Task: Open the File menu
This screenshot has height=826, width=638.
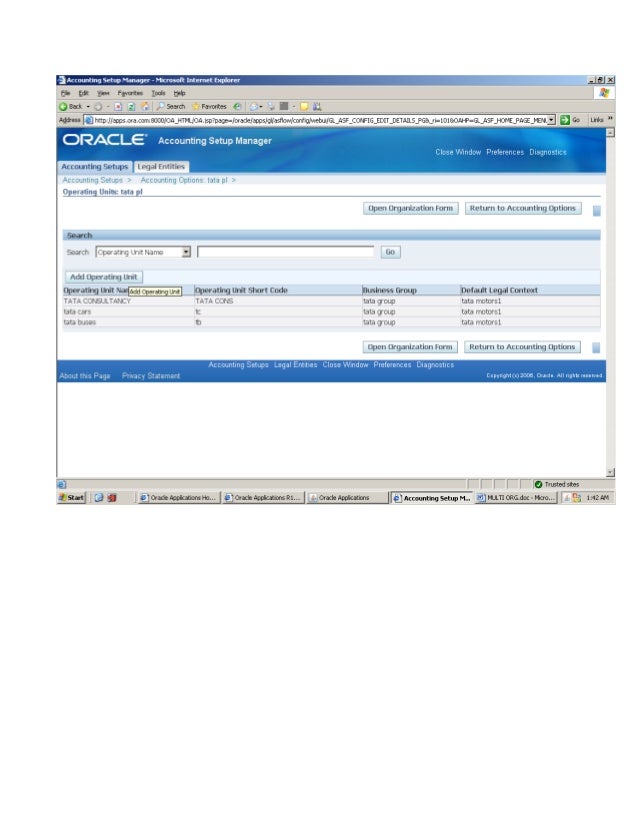Action: 66,93
